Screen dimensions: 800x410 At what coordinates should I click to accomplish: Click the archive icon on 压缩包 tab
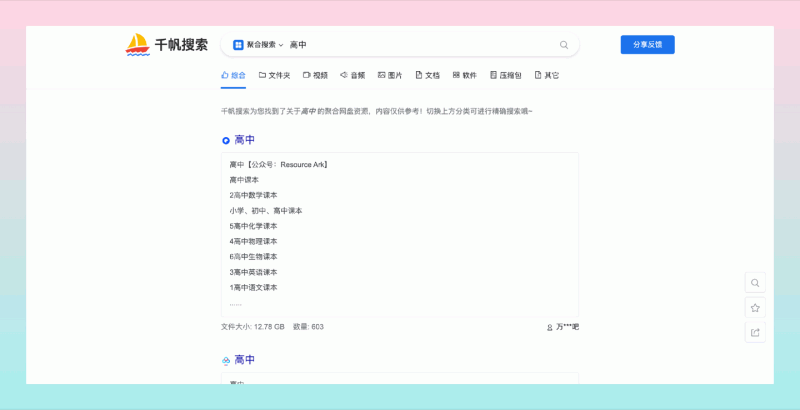[x=493, y=75]
